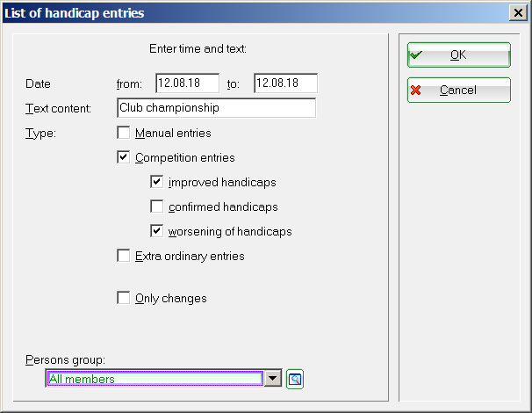Select the All members combo box field

[155, 379]
